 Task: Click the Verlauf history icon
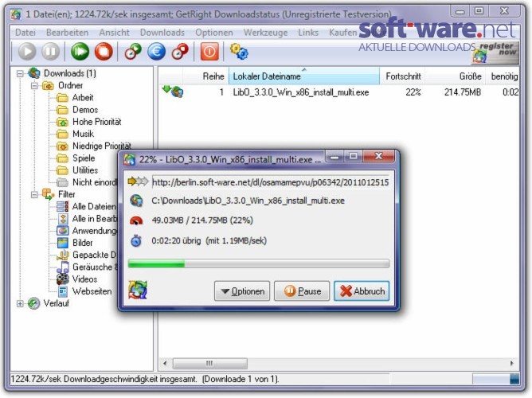pos(33,303)
